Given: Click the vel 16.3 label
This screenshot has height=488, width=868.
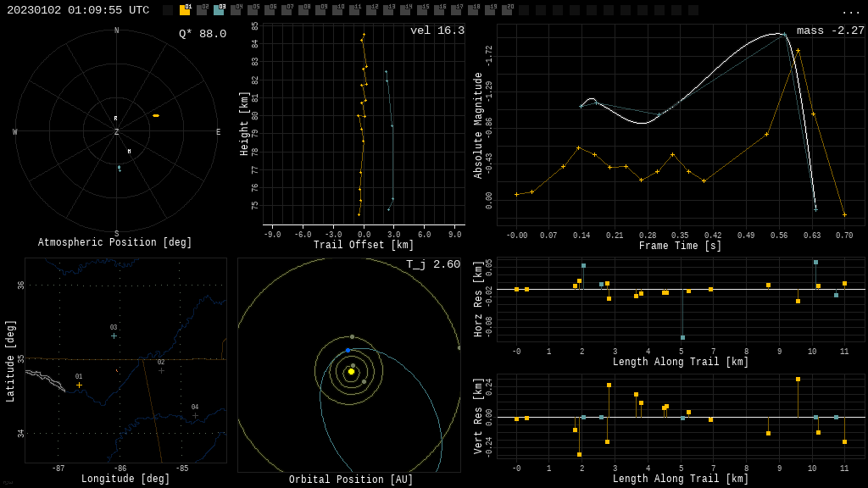Looking at the screenshot, I should coord(437,30).
